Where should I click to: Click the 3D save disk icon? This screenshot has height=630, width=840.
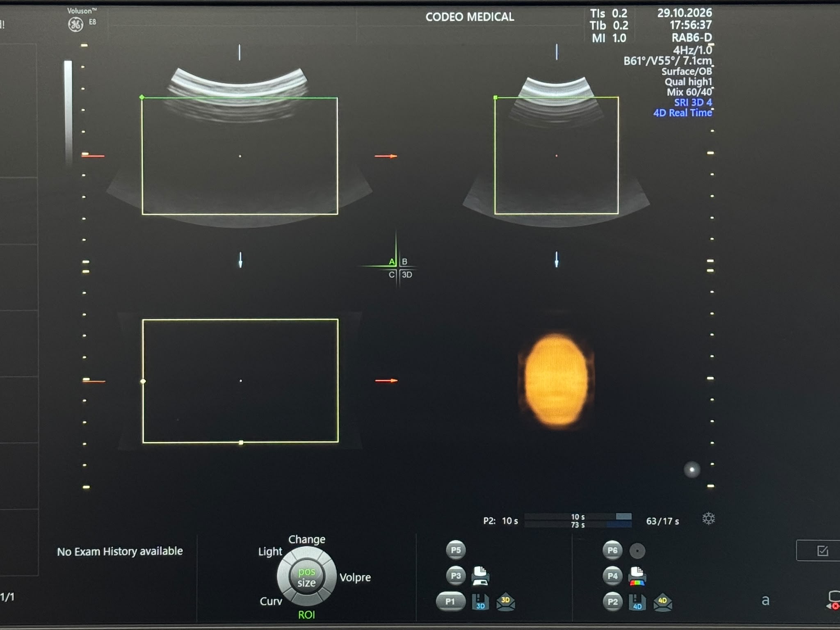pos(480,602)
